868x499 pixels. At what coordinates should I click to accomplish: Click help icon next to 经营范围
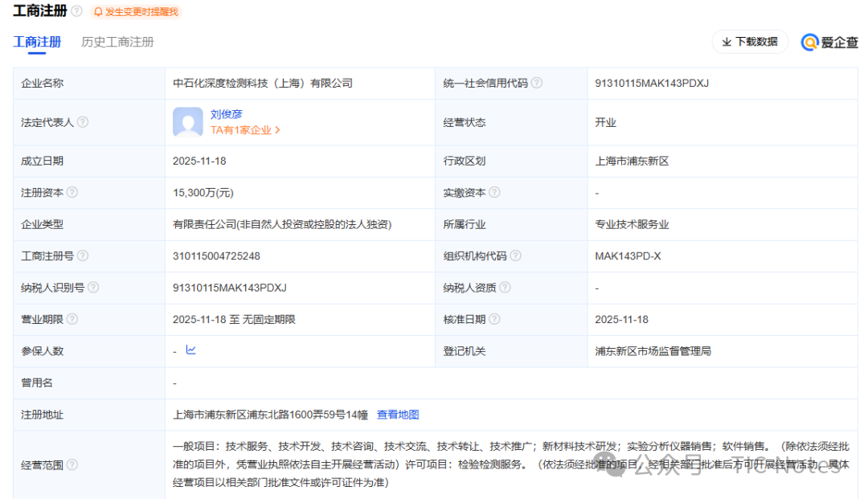click(x=72, y=464)
